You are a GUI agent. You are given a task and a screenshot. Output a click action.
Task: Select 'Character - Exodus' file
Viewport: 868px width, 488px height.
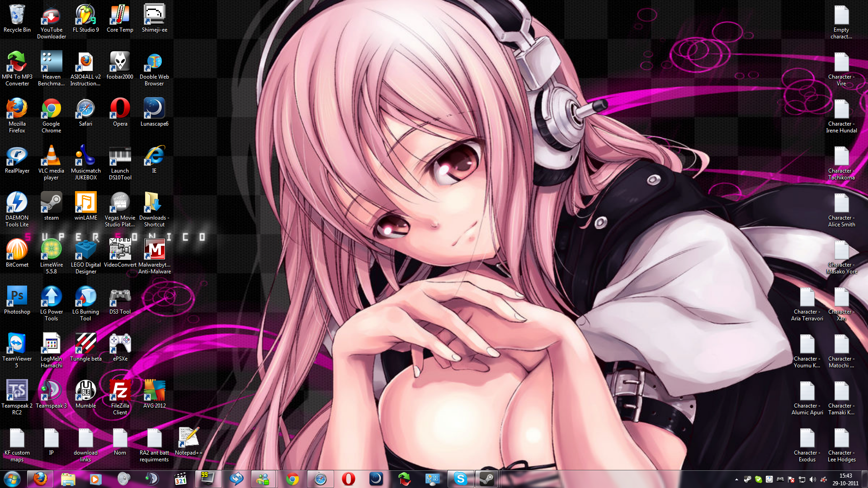click(807, 445)
